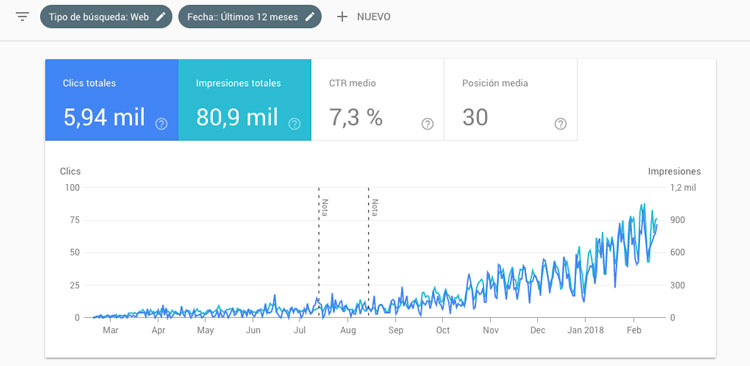This screenshot has width=750, height=366.
Task: Click the 600 impressions axis value
Action: tap(679, 253)
